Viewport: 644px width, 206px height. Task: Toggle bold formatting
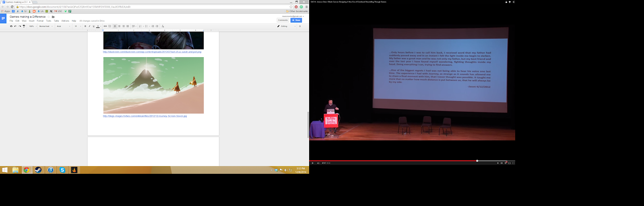85,26
